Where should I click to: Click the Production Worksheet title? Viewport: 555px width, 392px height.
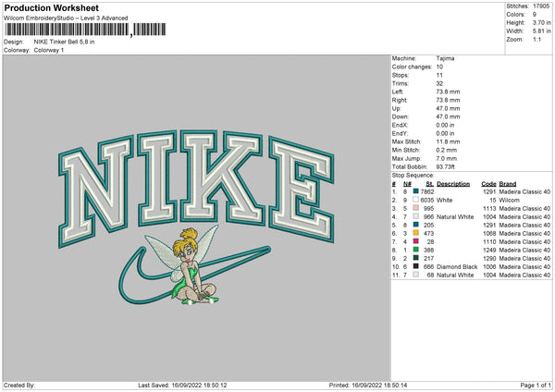pyautogui.click(x=51, y=7)
